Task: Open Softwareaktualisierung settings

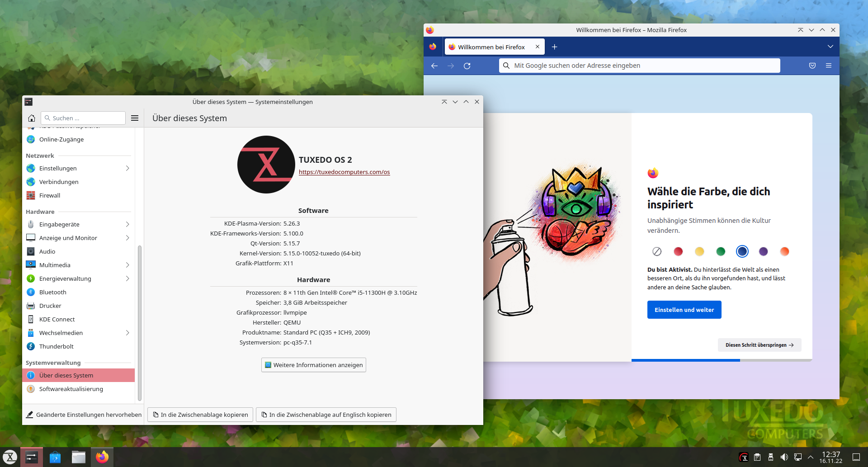Action: (x=79, y=389)
